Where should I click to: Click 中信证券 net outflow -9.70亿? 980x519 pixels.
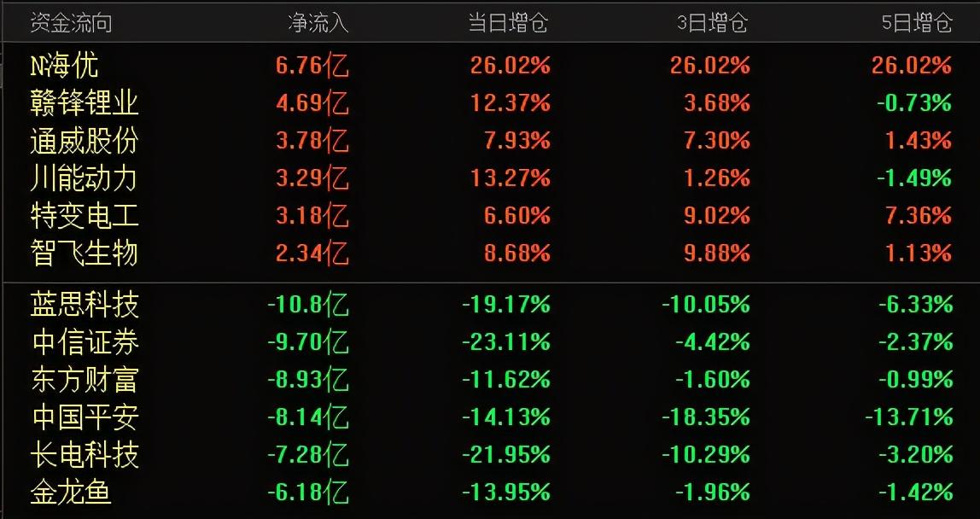[x=307, y=342]
